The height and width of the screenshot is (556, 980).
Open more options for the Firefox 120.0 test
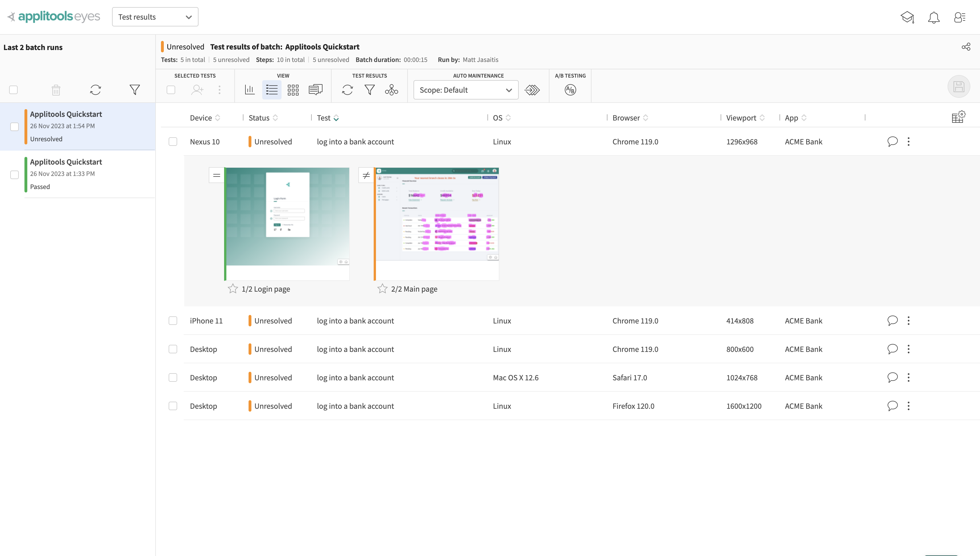908,406
